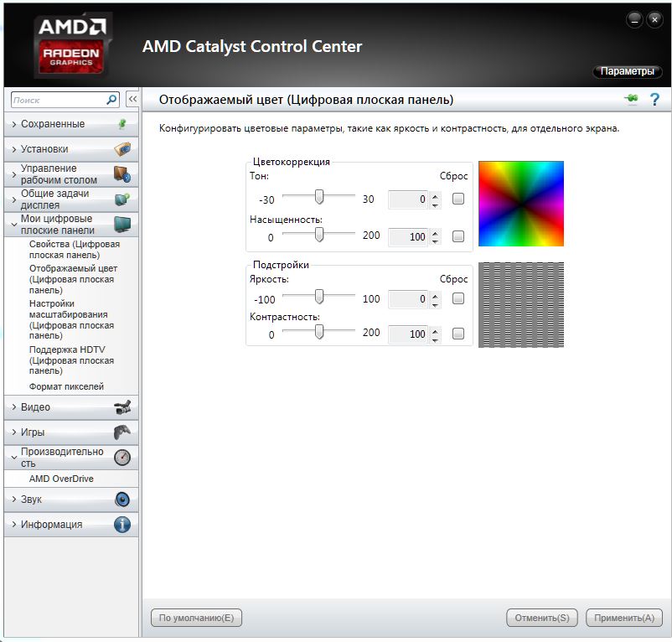The image size is (672, 642).
Task: Close the Catalyst Control Center window
Action: [x=654, y=20]
